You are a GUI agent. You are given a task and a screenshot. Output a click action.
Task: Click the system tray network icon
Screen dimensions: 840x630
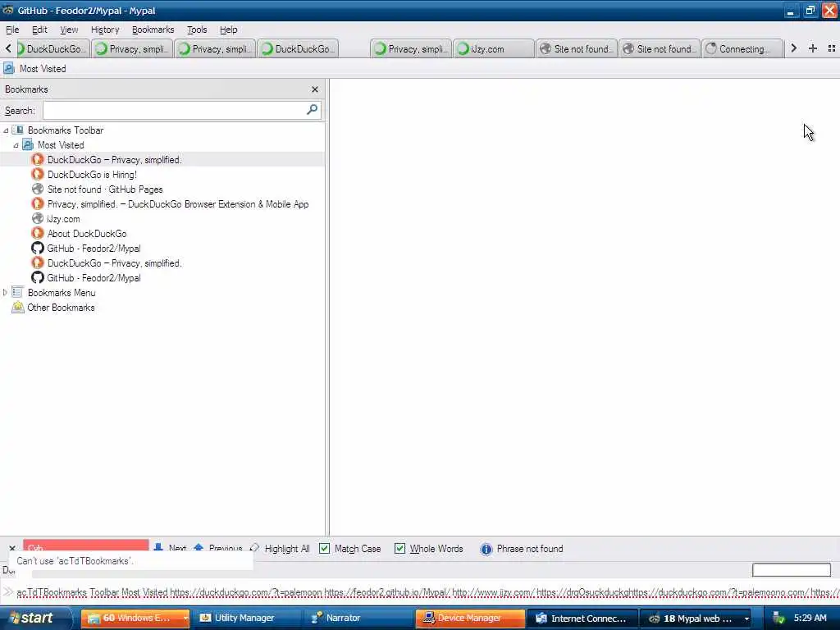pos(778,619)
